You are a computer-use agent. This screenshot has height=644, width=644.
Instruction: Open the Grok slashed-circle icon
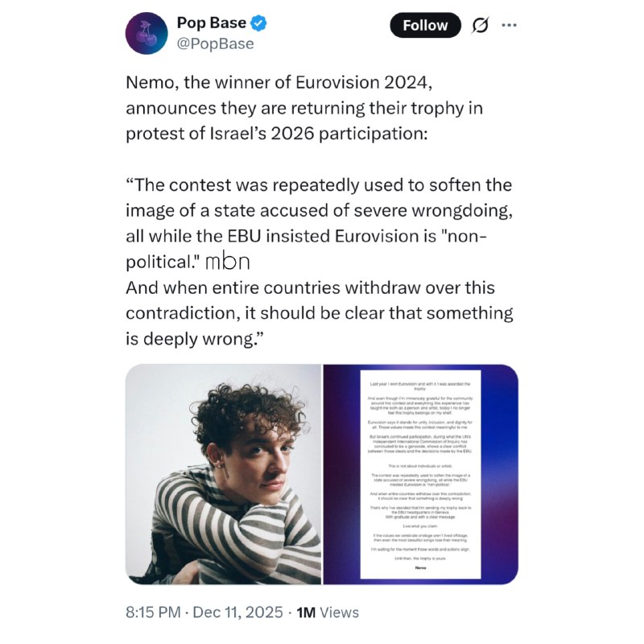click(479, 26)
